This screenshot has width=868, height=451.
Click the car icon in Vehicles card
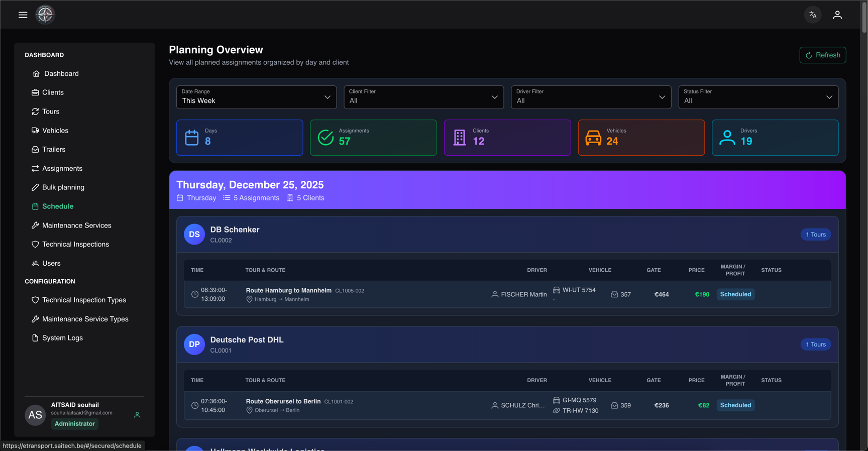593,138
